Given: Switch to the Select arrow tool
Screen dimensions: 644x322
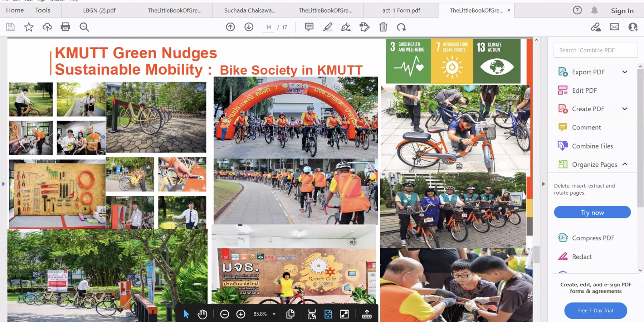Looking at the screenshot, I should click(186, 314).
